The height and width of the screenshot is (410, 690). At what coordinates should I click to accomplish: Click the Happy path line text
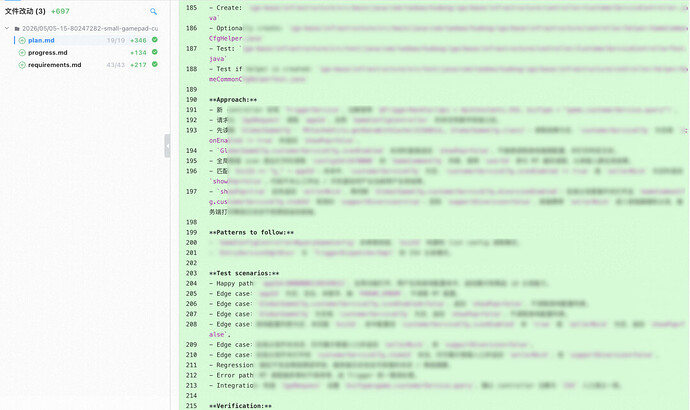pyautogui.click(x=235, y=284)
